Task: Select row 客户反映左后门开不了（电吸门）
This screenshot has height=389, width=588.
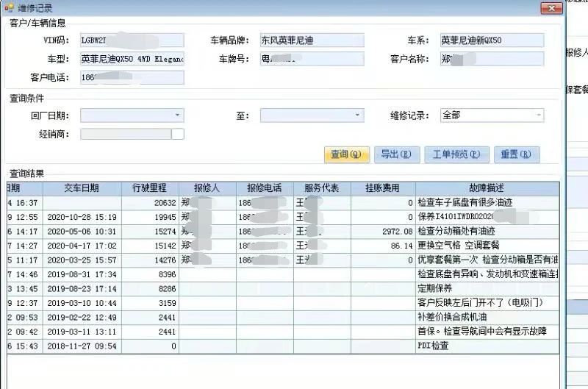Action: point(283,303)
